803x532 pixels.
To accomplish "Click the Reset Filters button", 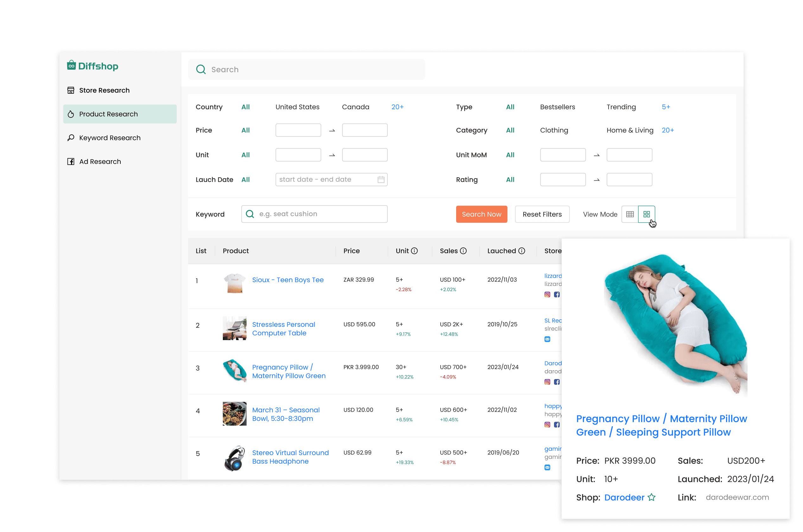I will click(540, 214).
